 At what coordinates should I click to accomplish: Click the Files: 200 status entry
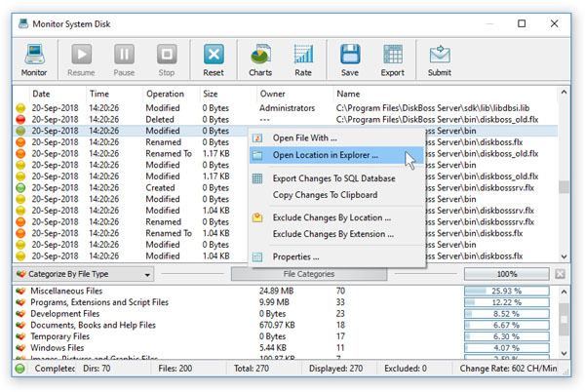point(175,369)
